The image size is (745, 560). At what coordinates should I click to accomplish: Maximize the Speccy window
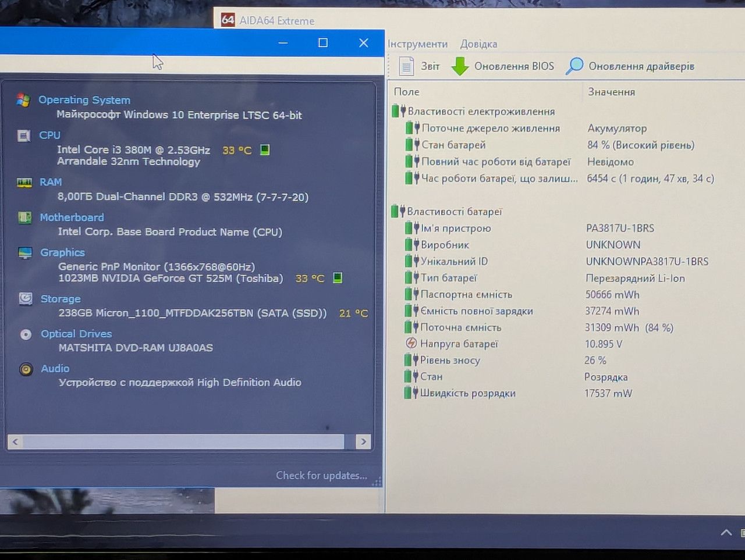coord(323,43)
